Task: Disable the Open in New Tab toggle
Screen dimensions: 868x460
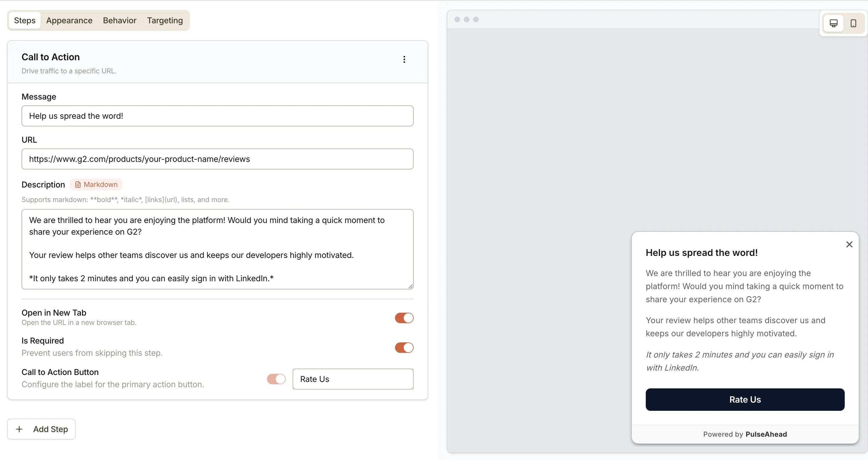Action: (x=404, y=318)
